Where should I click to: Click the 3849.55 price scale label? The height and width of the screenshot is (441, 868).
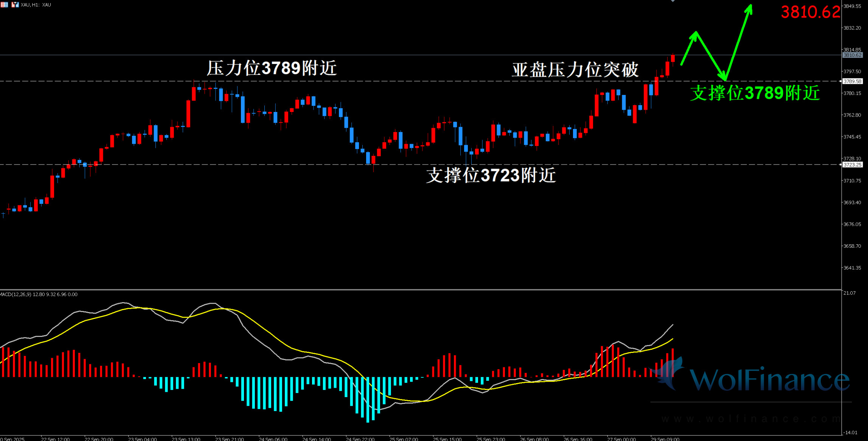coord(852,6)
